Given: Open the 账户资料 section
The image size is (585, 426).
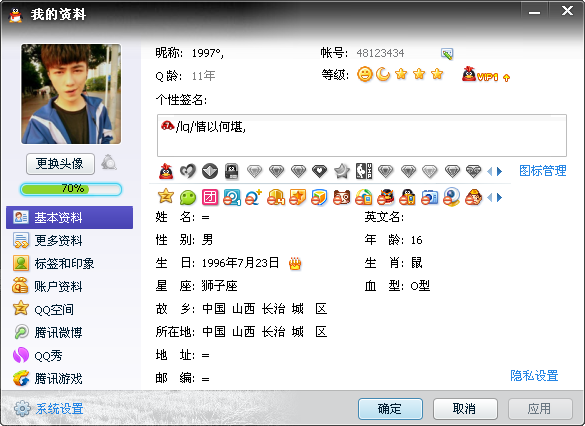Looking at the screenshot, I should coord(69,286).
